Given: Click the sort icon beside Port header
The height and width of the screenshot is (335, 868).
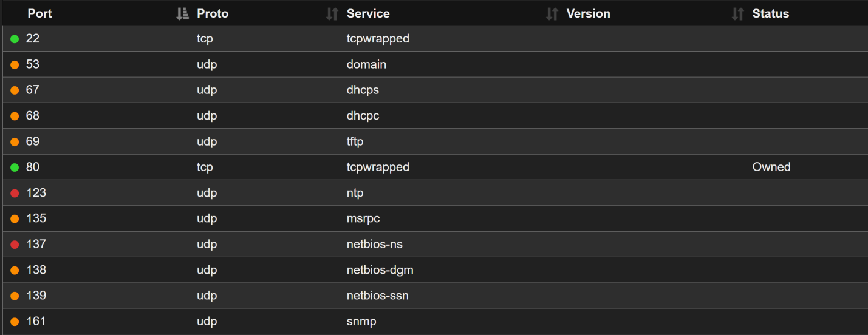Looking at the screenshot, I should (182, 14).
